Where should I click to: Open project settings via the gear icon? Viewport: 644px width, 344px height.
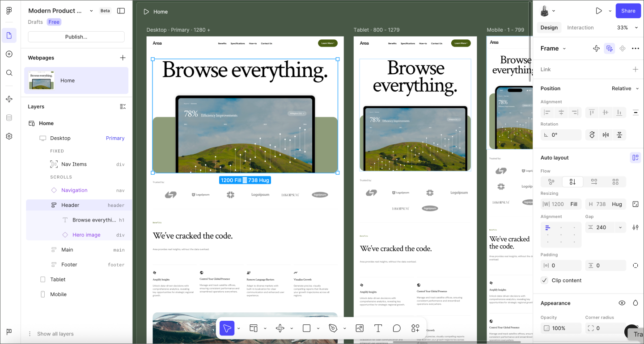(x=9, y=136)
